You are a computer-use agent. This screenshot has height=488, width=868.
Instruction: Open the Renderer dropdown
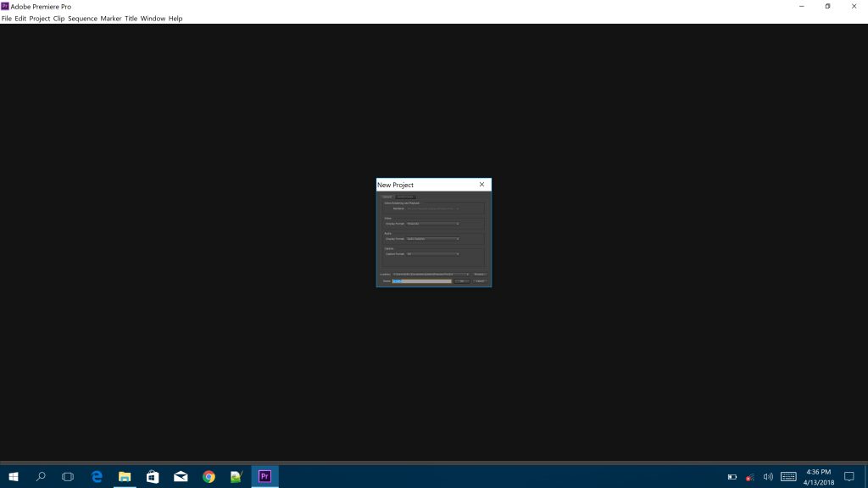433,208
